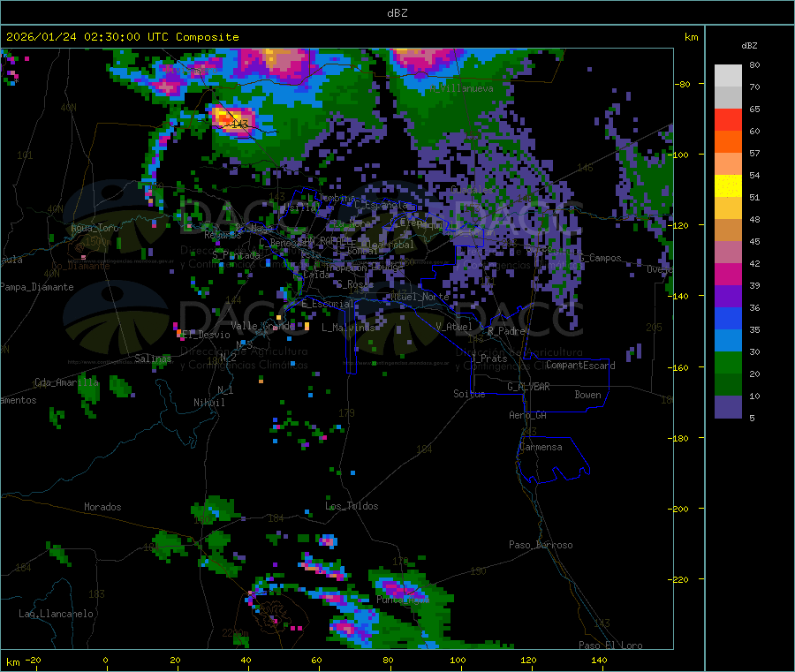Click the 'Paso_Barroso' label
Screen dimensions: 795x672
pos(541,545)
